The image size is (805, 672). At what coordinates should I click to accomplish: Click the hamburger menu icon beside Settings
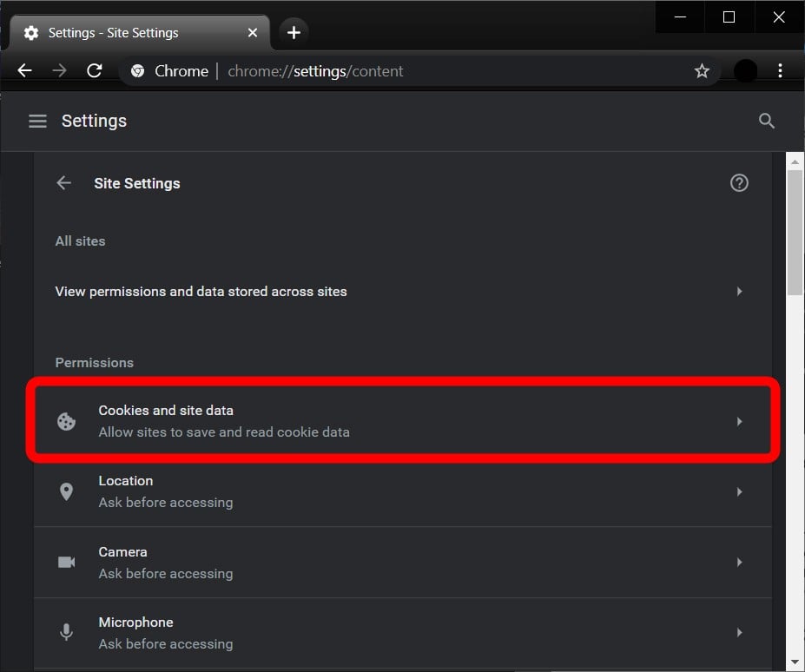pos(37,122)
